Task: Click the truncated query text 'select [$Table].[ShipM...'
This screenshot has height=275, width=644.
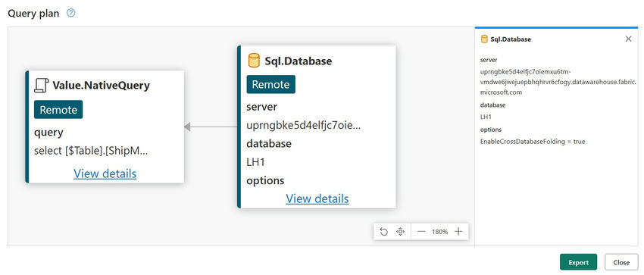Action: pyautogui.click(x=91, y=151)
